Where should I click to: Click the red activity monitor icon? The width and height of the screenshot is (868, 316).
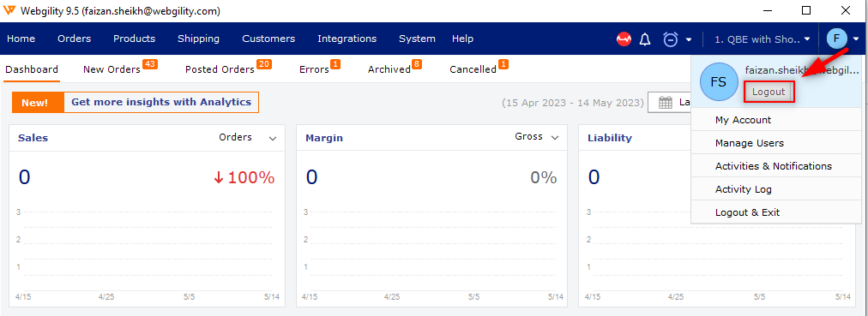(x=624, y=39)
